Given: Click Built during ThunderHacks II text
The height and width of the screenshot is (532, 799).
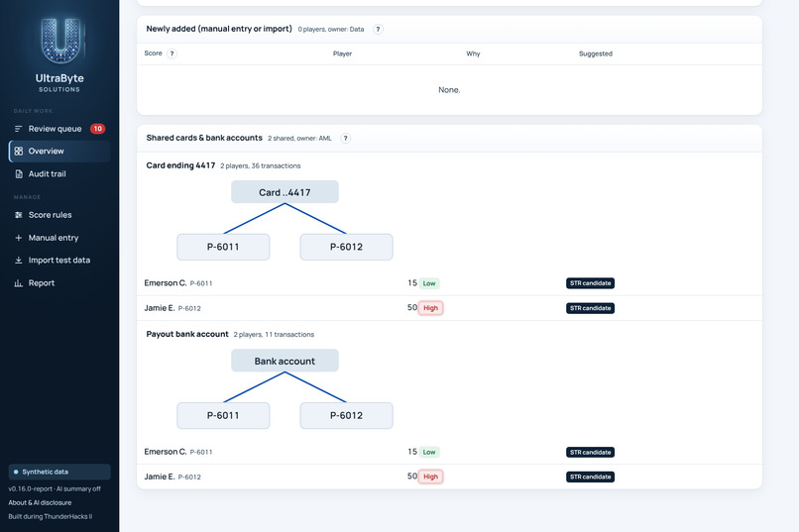Looking at the screenshot, I should pyautogui.click(x=50, y=516).
